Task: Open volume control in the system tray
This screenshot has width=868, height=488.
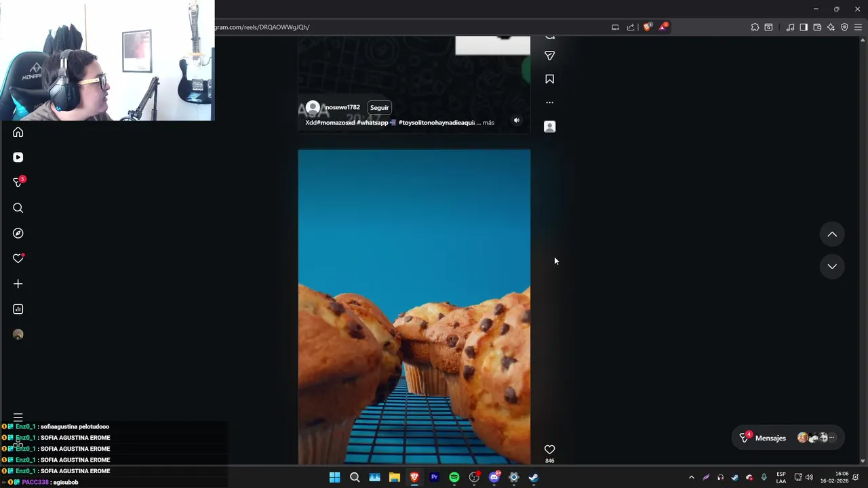Action: tap(809, 477)
